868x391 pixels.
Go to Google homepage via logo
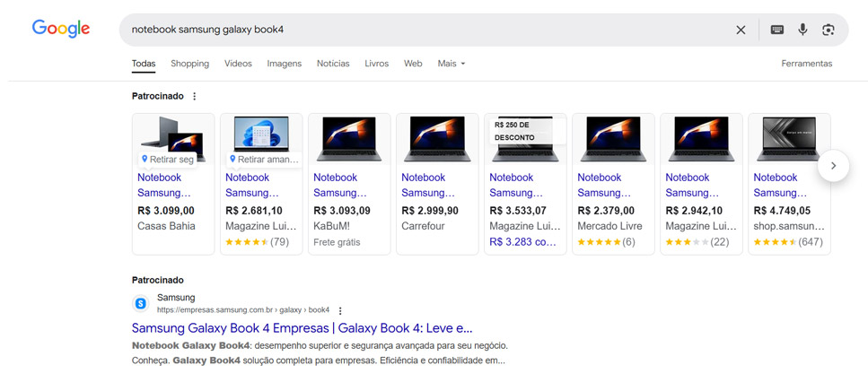pyautogui.click(x=61, y=29)
